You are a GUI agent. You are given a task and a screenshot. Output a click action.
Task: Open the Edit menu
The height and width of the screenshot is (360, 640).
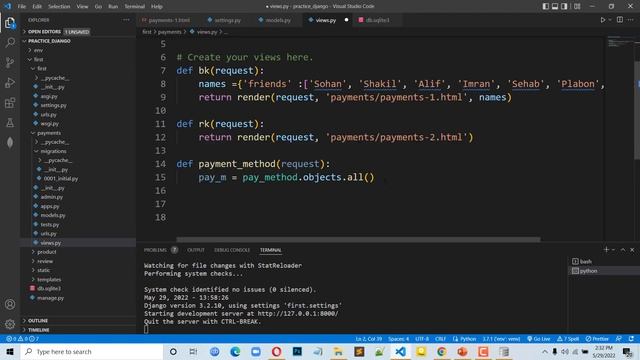click(37, 7)
